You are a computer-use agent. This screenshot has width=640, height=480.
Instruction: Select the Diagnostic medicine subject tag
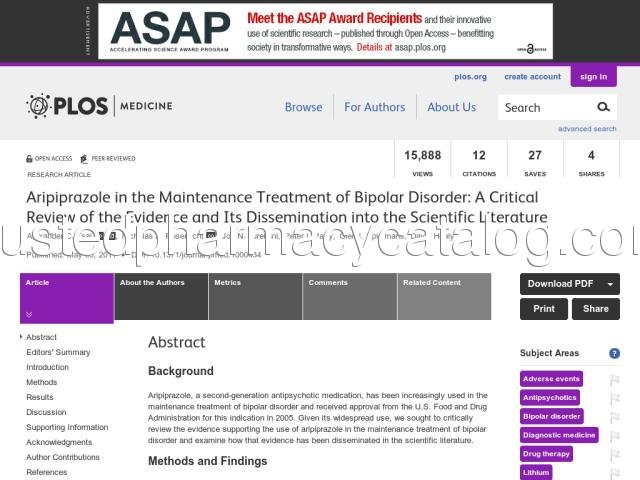559,435
